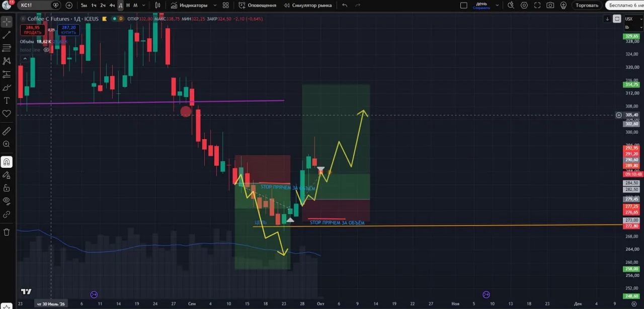644x309 pixels.
Task: Switch to the 1ч timeframe
Action: click(x=93, y=5)
